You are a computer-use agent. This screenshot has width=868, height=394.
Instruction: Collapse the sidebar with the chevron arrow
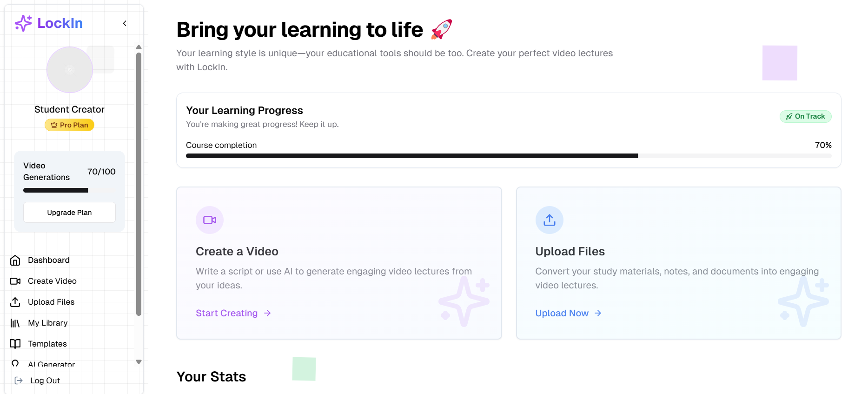[x=125, y=23]
